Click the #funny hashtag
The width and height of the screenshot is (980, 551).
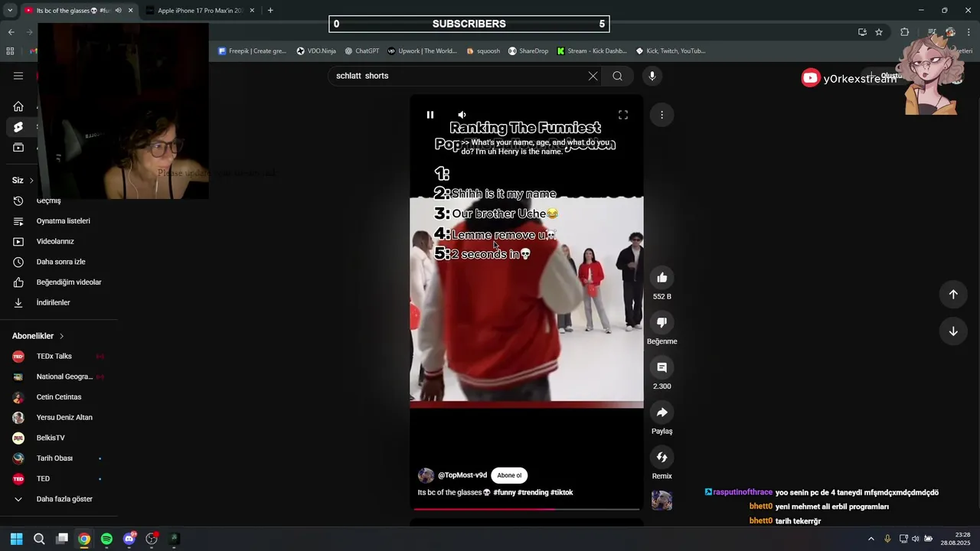505,493
